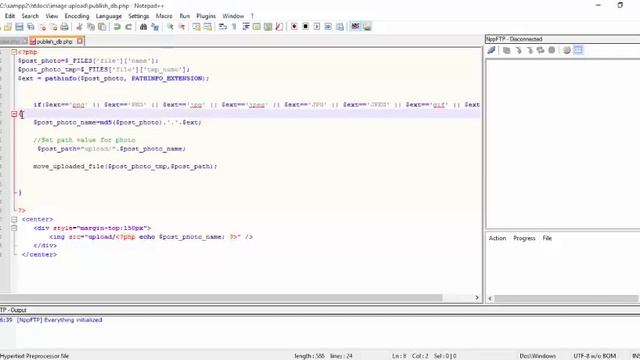Image resolution: width=640 pixels, height=360 pixels.
Task: Open Find with the binoculars icon
Action: point(143,27)
